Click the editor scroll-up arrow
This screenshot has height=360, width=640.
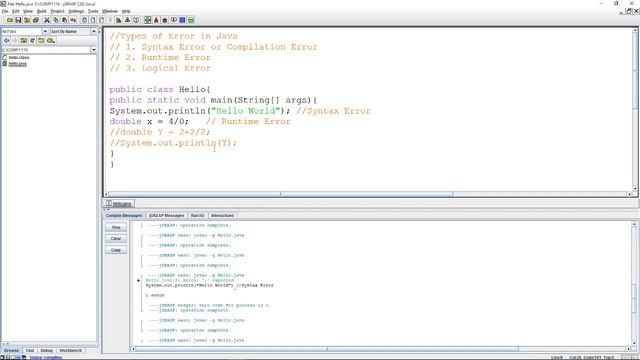635,31
